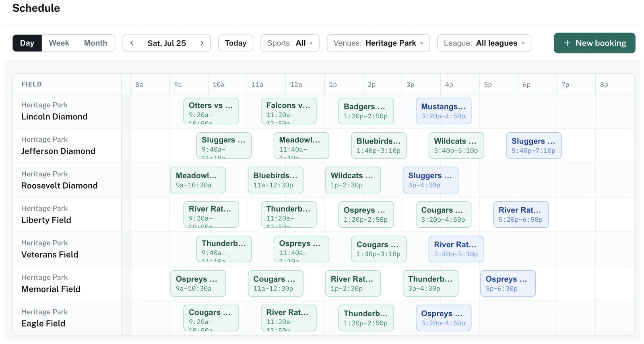The image size is (644, 344).
Task: Open Sluggers 9:40a booking on Jefferson Diamond
Action: point(224,146)
